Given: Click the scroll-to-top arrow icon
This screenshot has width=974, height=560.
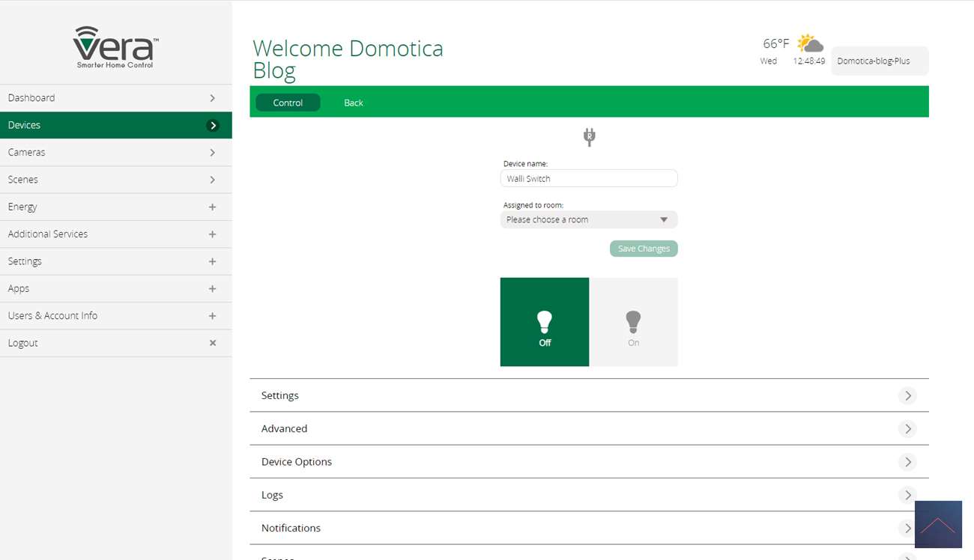Looking at the screenshot, I should click(x=937, y=524).
